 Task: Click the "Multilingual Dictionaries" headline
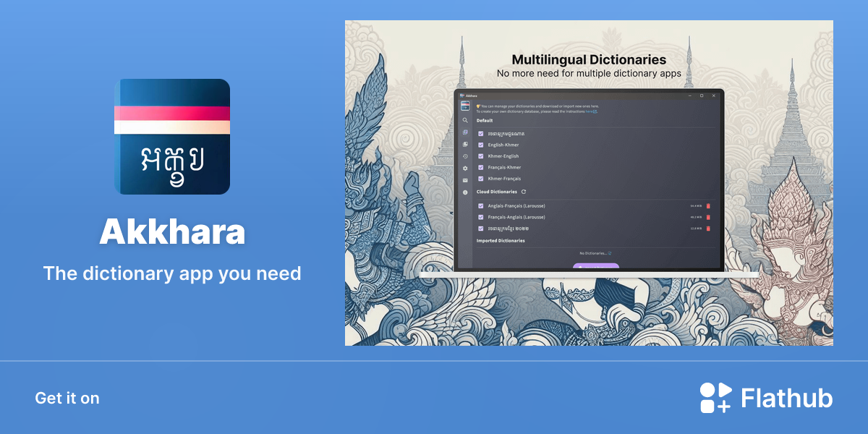click(x=589, y=59)
